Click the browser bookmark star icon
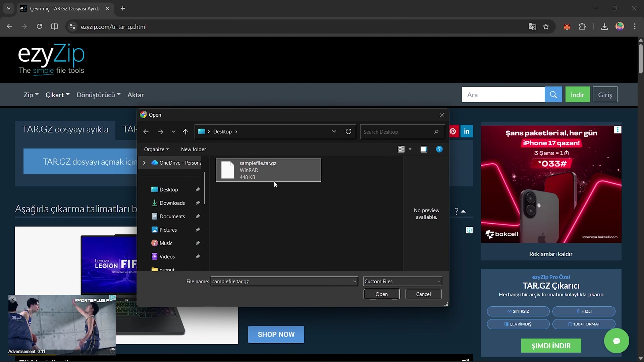 [x=546, y=27]
